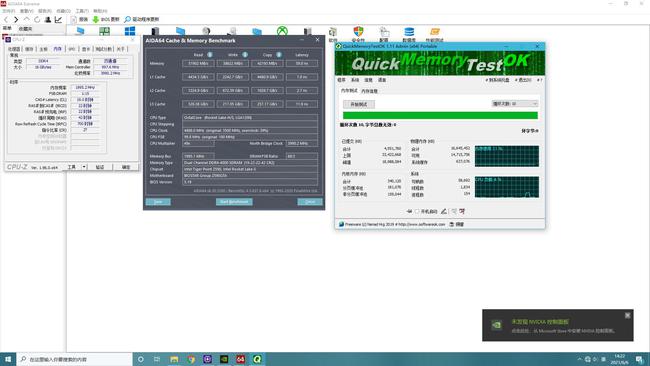
Task: Open the AIDA64 security shield category icon
Action: click(x=358, y=32)
